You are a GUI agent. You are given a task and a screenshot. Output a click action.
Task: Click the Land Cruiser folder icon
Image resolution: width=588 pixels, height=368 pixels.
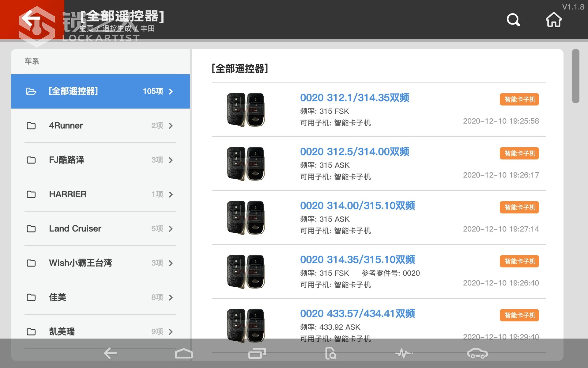pos(31,229)
